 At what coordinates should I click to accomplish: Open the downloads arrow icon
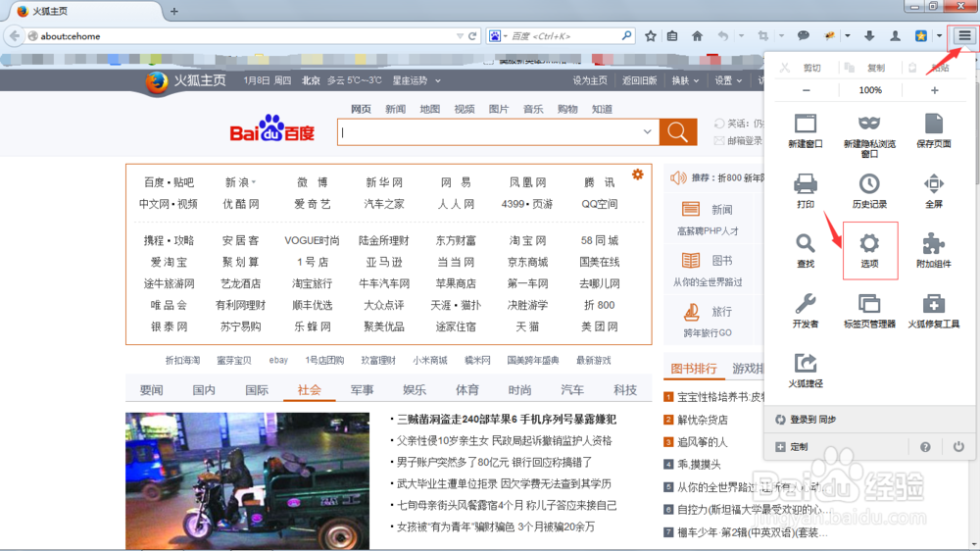[869, 35]
